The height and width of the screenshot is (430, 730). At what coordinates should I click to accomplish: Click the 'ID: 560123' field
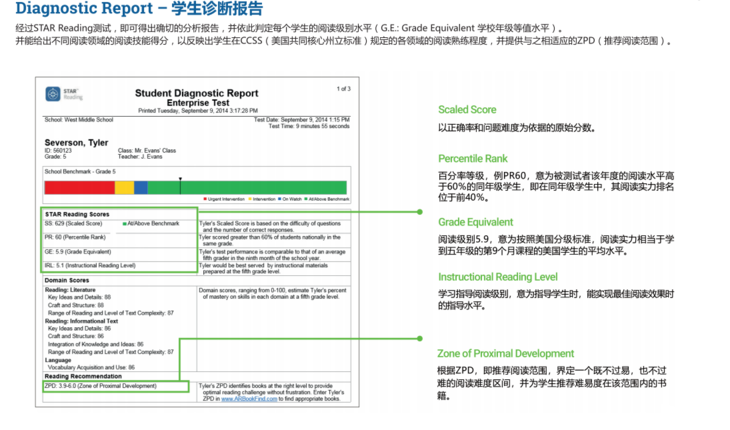click(58, 151)
